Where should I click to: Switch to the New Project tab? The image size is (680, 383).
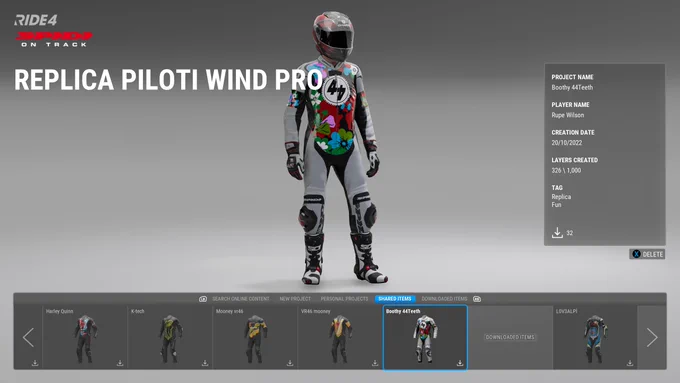click(x=295, y=299)
